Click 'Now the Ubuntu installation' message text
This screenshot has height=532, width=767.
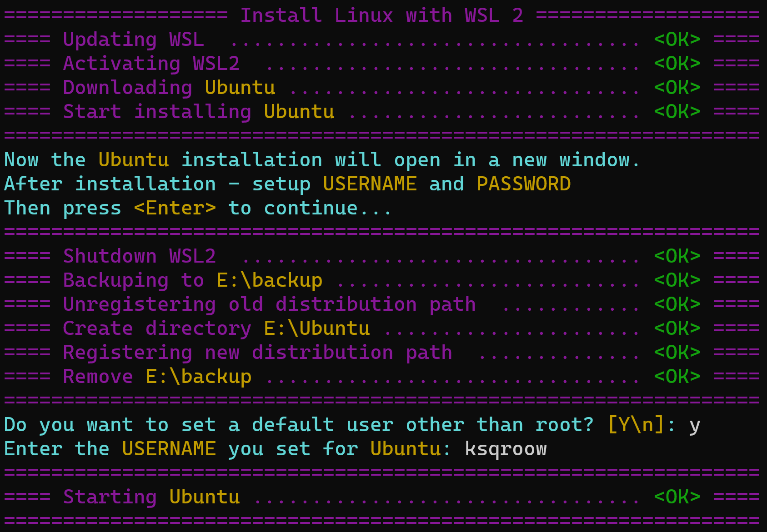tap(163, 160)
